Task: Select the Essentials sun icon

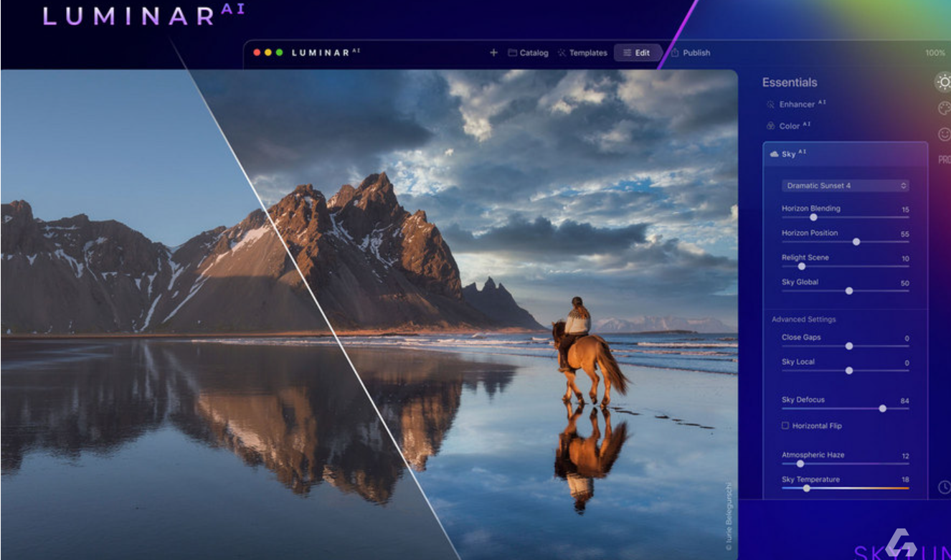Action: (x=944, y=82)
